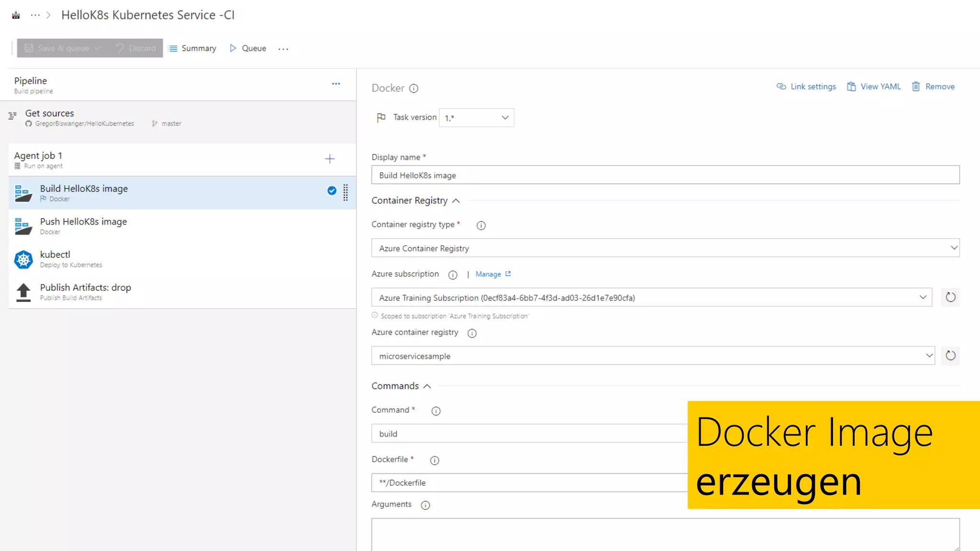Open the Manage subscription link
Image resolution: width=980 pixels, height=551 pixels.
tap(493, 274)
